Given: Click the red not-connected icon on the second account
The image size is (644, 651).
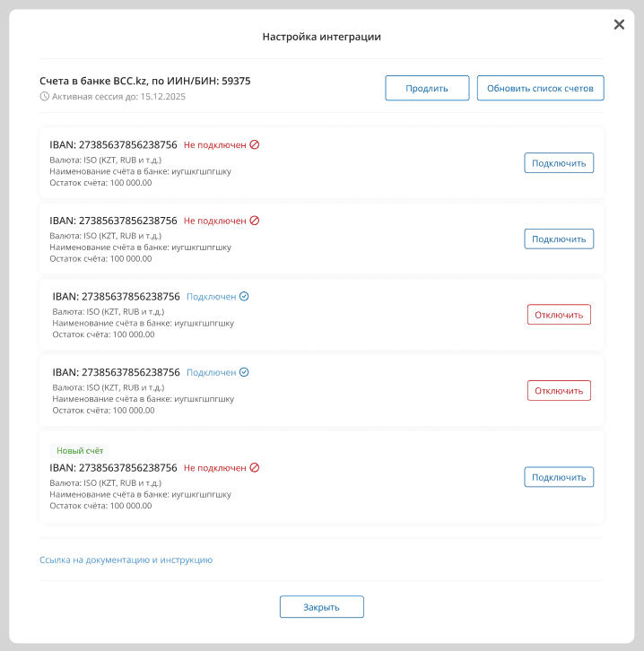Looking at the screenshot, I should [x=255, y=221].
